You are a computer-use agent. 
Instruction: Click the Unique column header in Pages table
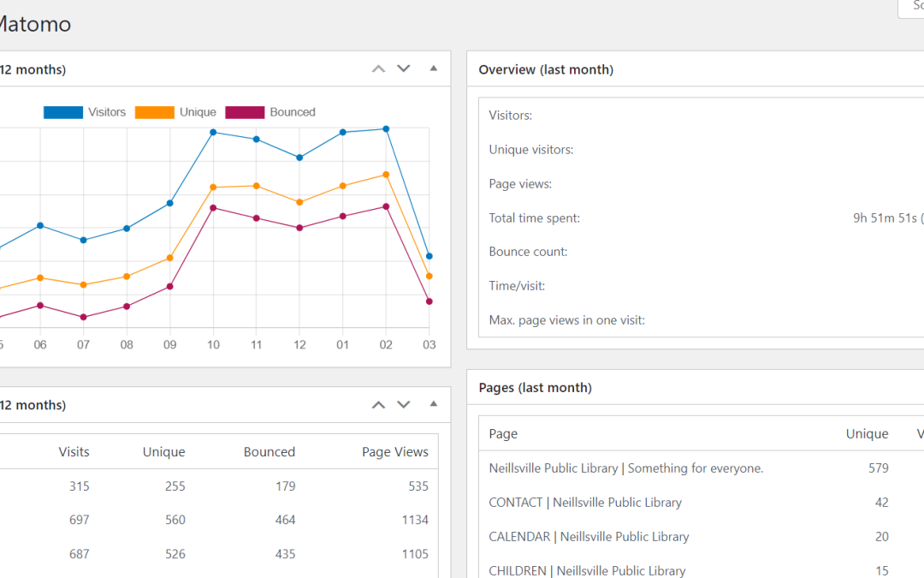(x=867, y=433)
